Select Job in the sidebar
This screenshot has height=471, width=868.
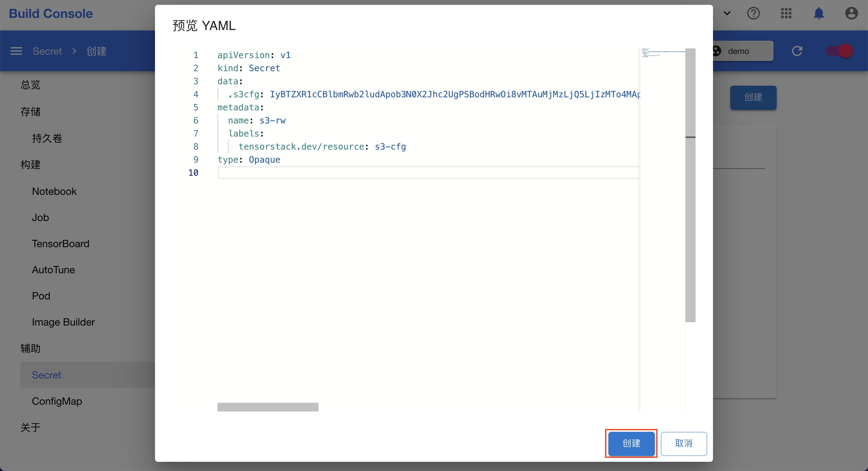tap(40, 218)
